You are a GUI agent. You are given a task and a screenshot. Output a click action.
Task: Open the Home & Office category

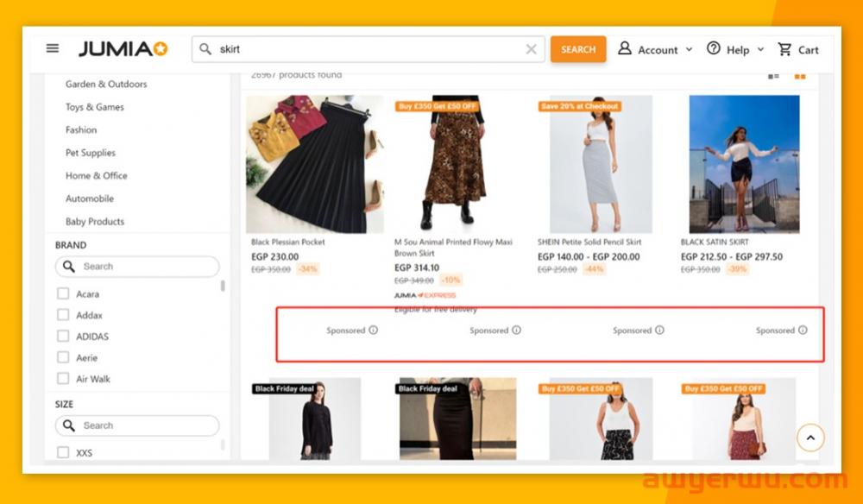click(x=97, y=175)
